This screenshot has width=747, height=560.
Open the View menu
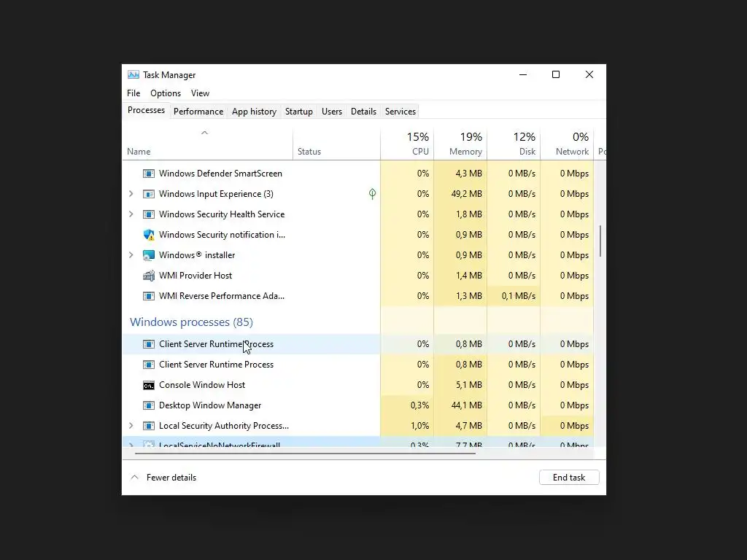click(x=200, y=93)
